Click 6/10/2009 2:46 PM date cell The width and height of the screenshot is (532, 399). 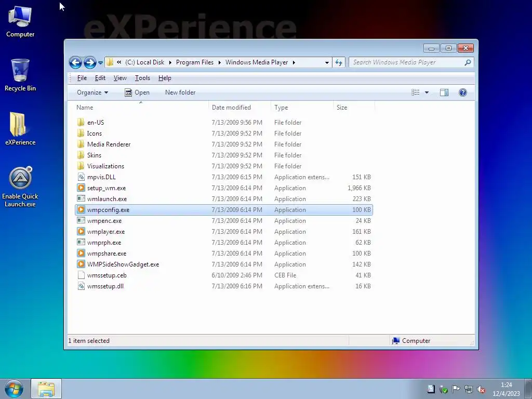[237, 275]
